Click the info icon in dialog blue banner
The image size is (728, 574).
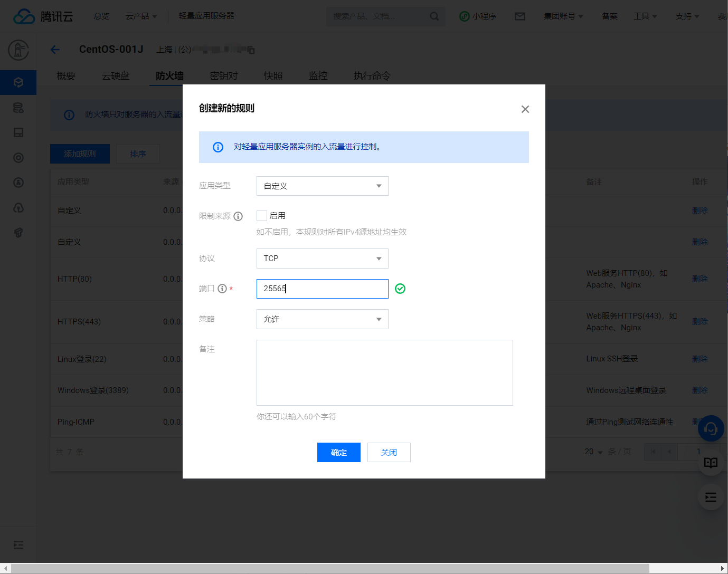(218, 147)
